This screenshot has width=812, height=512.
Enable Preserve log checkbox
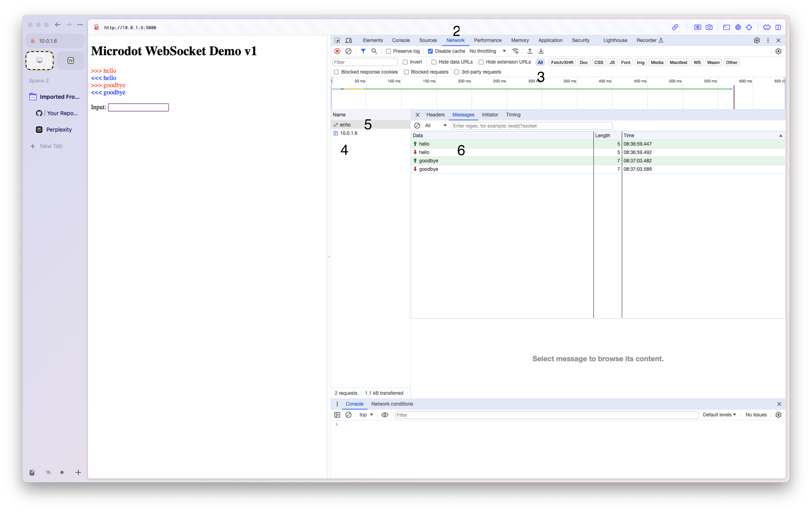[x=388, y=51]
